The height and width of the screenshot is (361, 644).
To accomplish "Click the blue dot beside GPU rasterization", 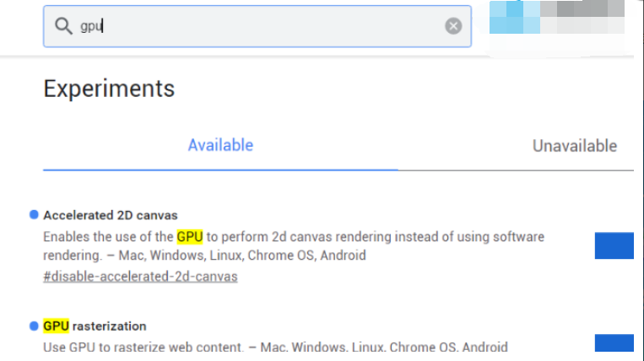I will 34,326.
